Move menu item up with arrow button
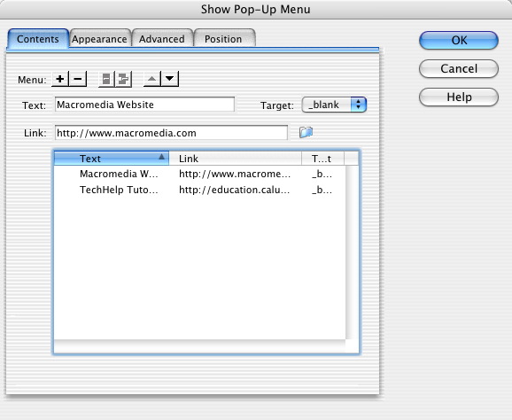The height and width of the screenshot is (420, 512). (151, 79)
